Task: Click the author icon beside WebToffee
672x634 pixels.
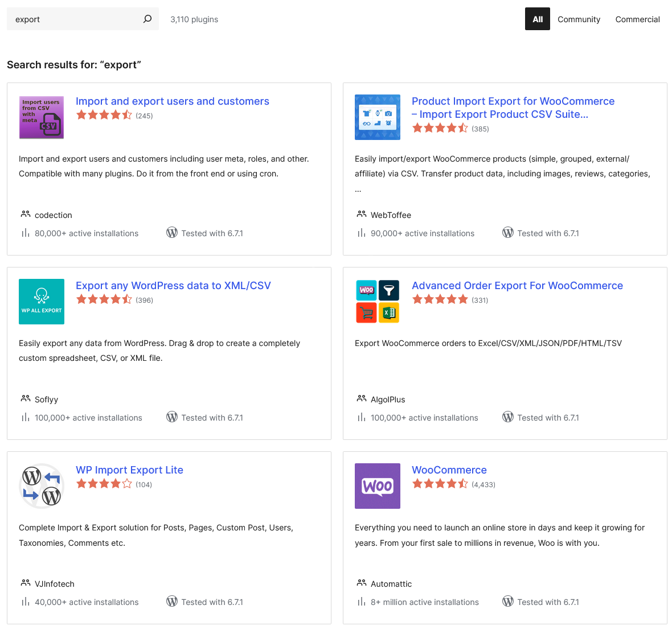Action: pos(362,214)
